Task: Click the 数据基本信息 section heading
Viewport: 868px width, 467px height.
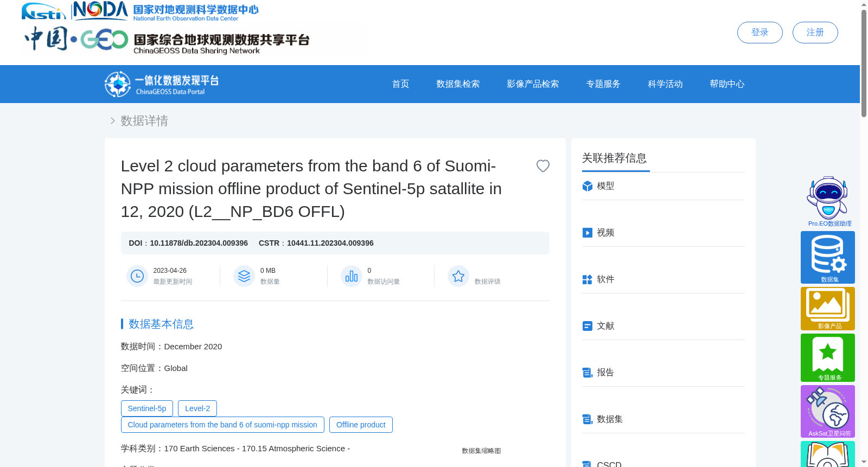Action: [161, 324]
